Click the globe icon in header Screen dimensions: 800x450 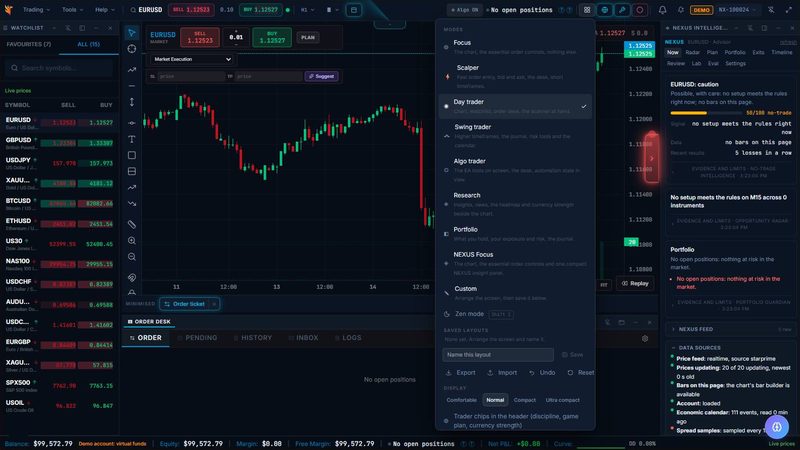(605, 10)
